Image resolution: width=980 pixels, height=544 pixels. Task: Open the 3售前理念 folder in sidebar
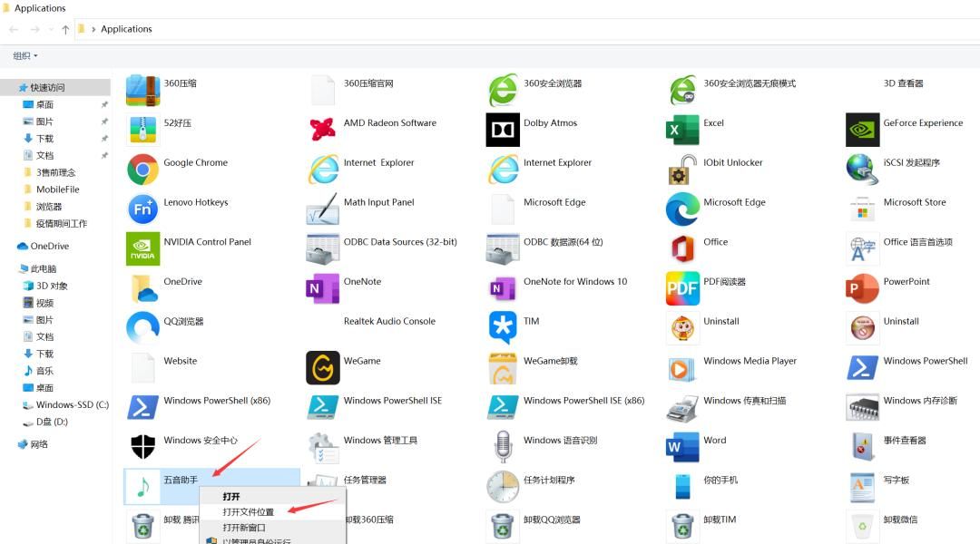coord(55,172)
